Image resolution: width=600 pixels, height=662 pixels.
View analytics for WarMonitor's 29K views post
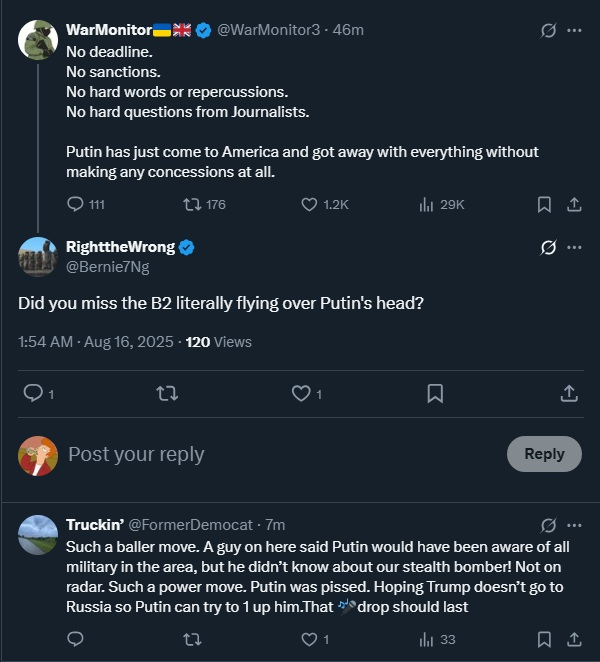pyautogui.click(x=427, y=204)
